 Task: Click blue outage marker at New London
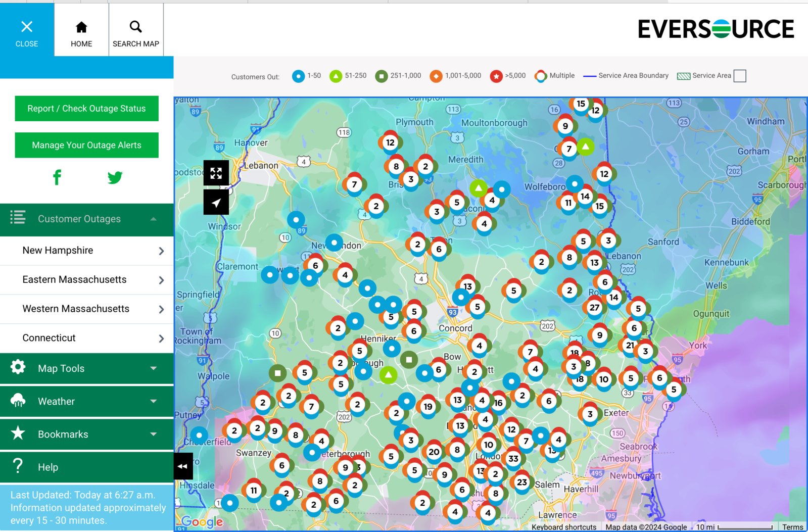coord(334,243)
